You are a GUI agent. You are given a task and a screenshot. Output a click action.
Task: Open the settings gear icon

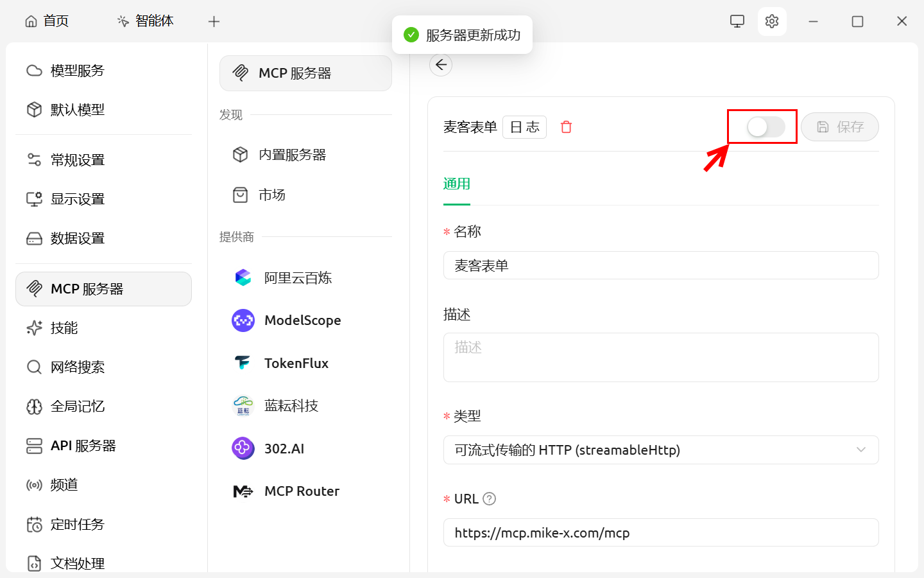coord(771,21)
